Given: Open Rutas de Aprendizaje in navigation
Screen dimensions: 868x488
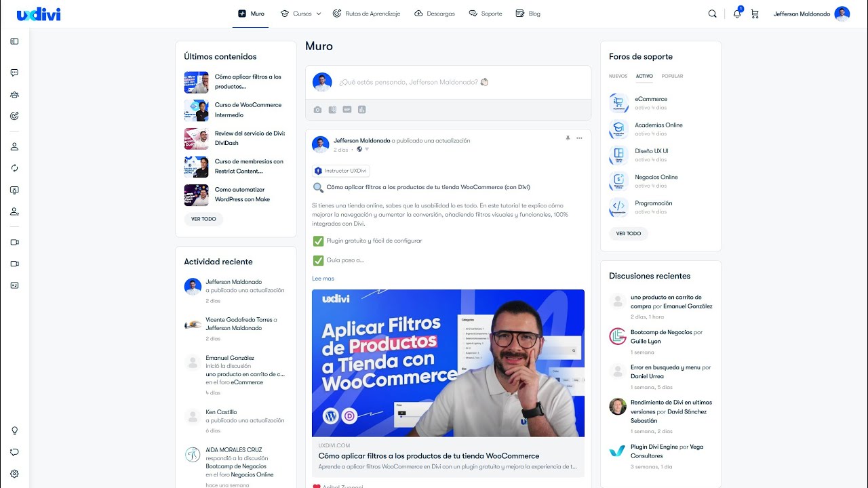Looking at the screenshot, I should pyautogui.click(x=366, y=14).
